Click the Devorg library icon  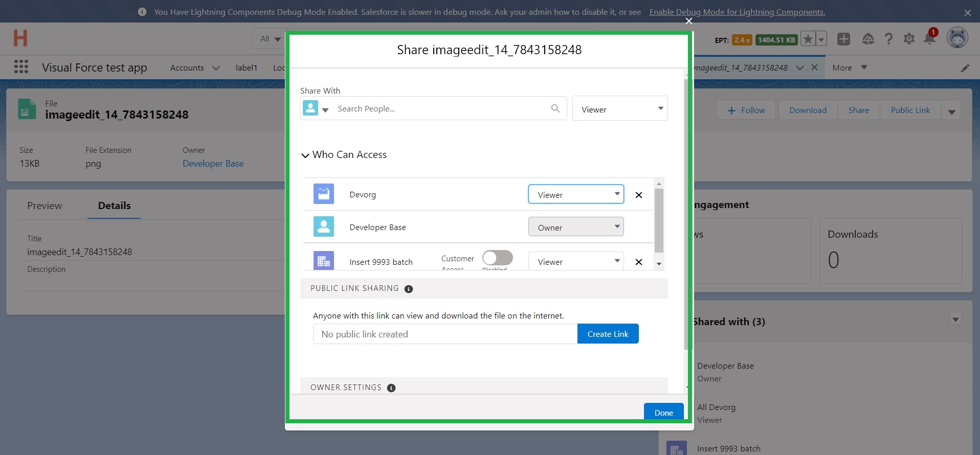pyautogui.click(x=324, y=194)
